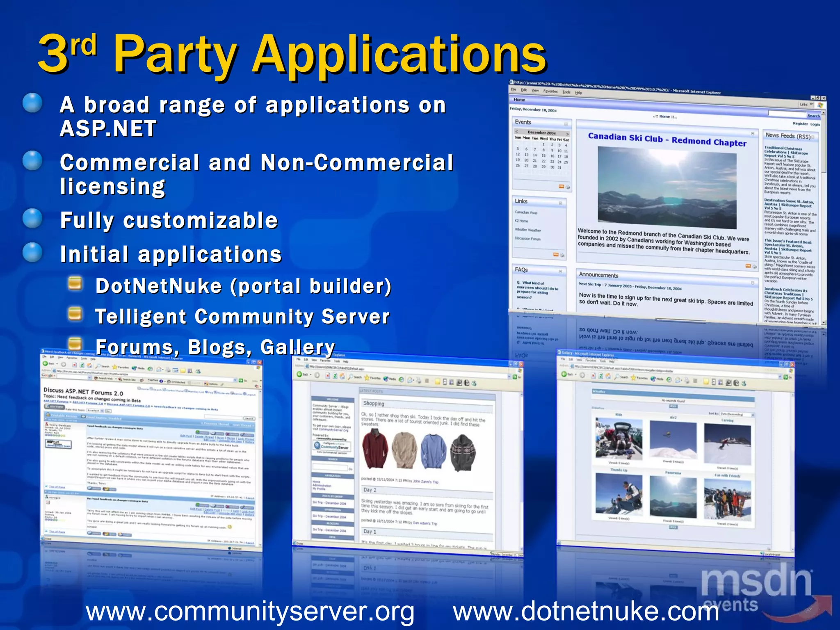840x630 pixels.
Task: Collapse the Events module with its minimize icon
Action: (566, 124)
